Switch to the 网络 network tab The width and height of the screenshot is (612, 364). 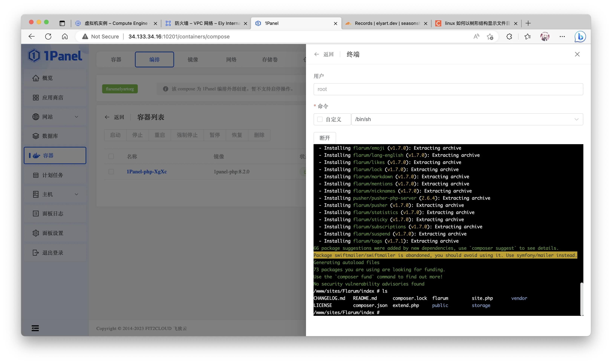231,60
